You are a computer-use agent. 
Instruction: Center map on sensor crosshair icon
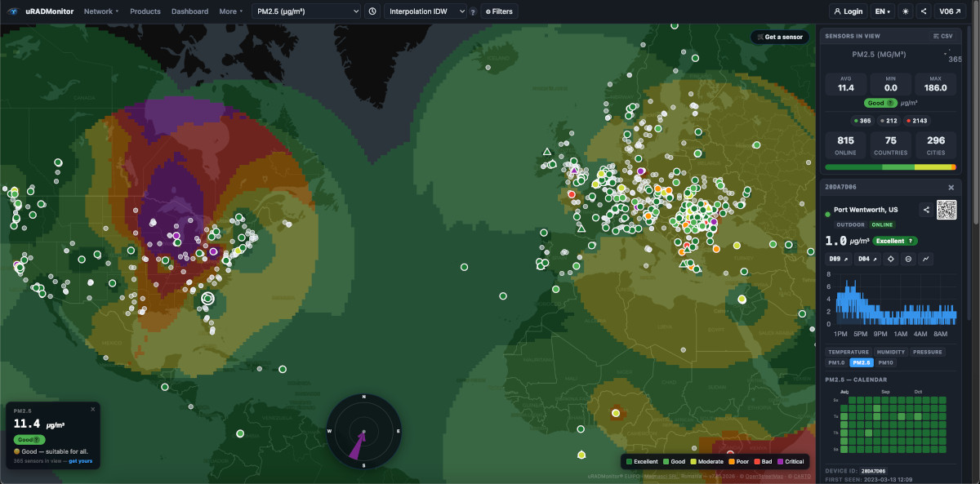click(x=891, y=259)
